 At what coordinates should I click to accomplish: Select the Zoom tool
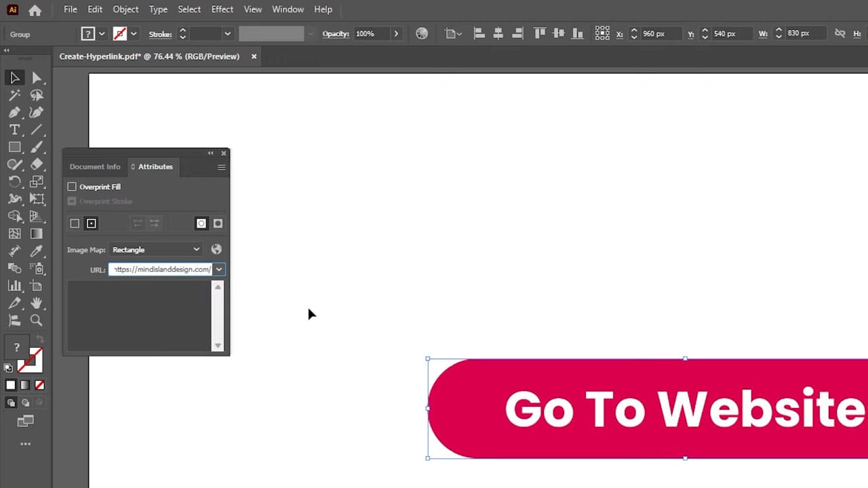pos(37,320)
